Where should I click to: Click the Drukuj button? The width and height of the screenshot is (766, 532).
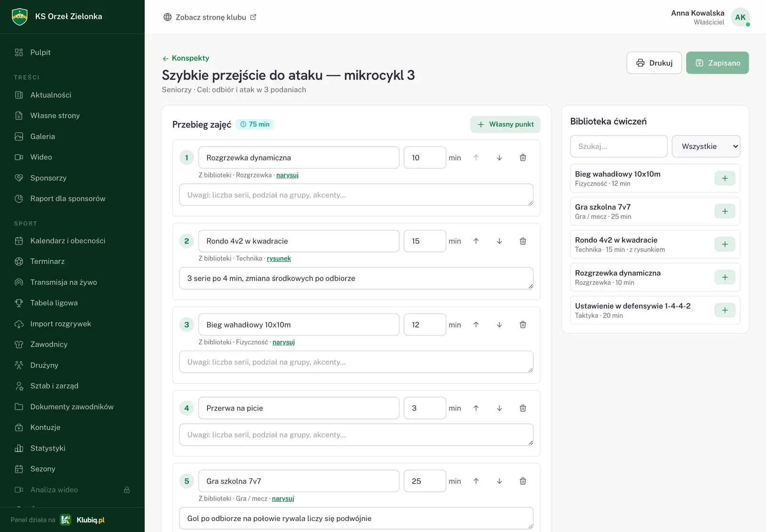point(654,63)
